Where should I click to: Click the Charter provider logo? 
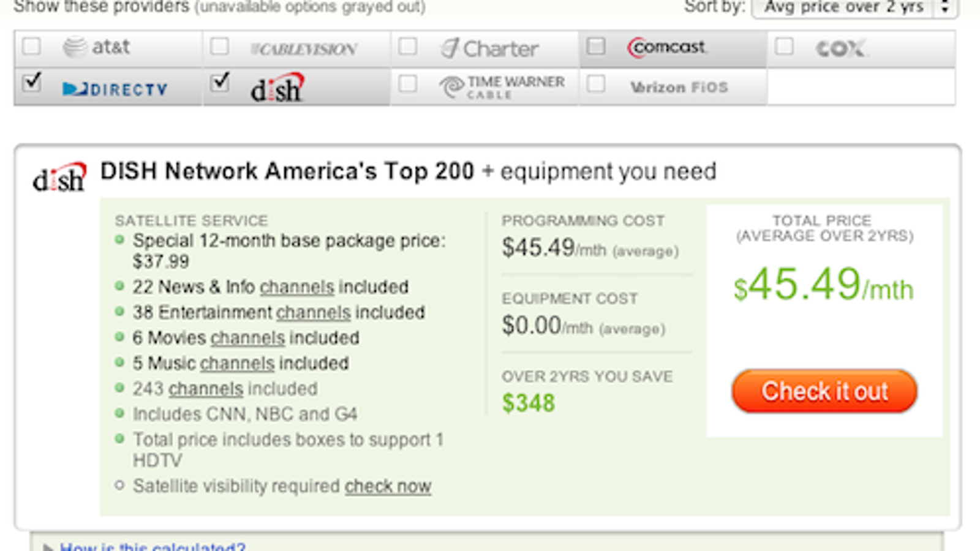490,48
